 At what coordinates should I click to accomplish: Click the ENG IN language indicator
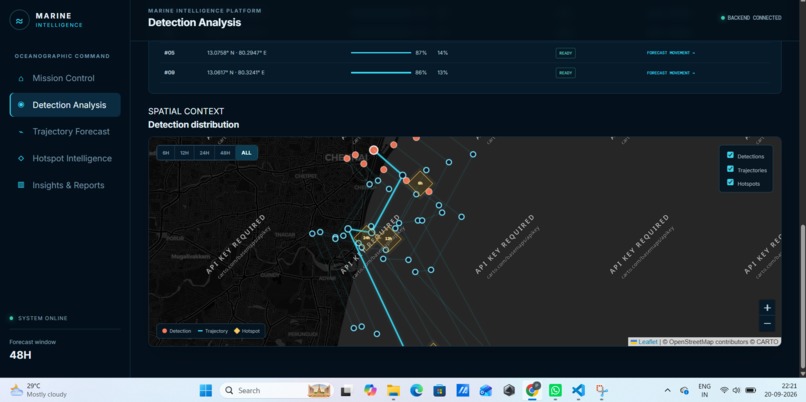point(705,390)
